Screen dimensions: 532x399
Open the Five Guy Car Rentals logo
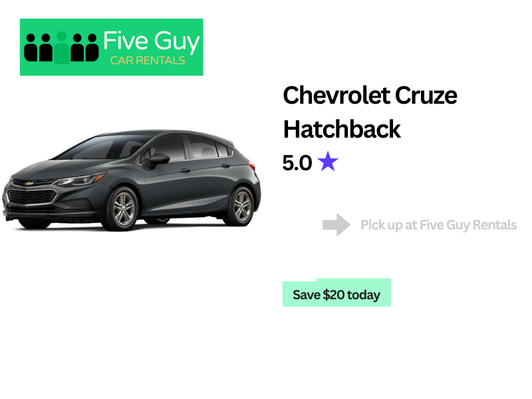(112, 47)
